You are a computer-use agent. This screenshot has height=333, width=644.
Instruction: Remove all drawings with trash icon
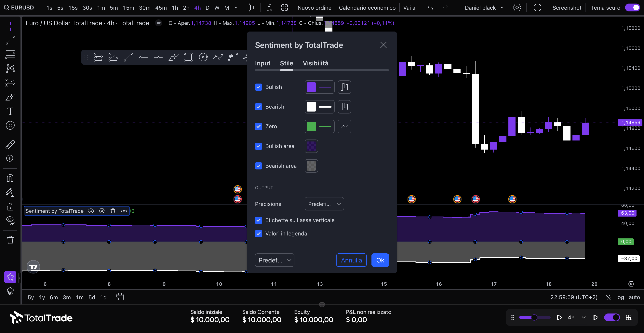(x=10, y=240)
